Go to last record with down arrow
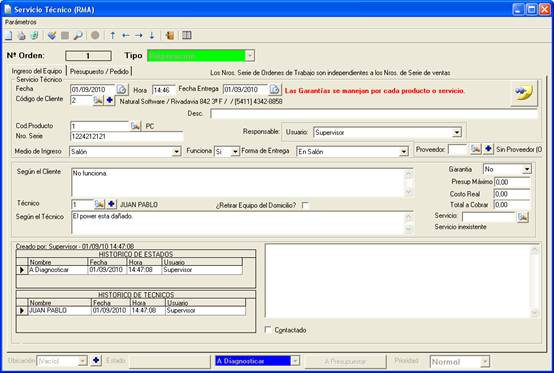The image size is (554, 373). tap(152, 35)
